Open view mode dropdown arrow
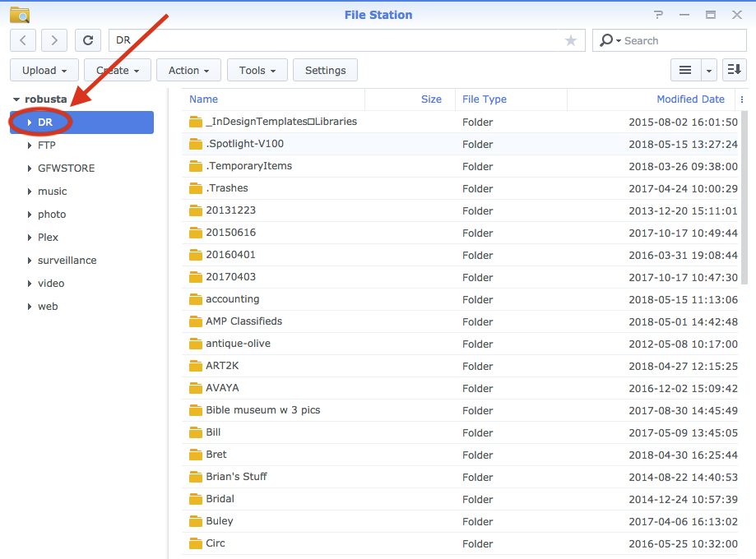 point(709,71)
